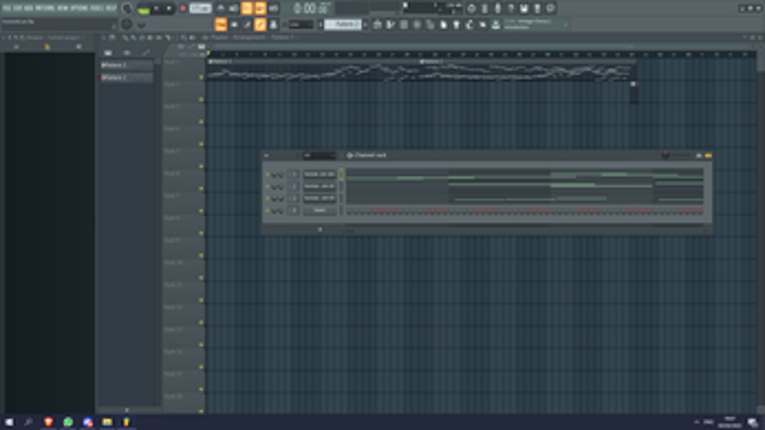The height and width of the screenshot is (430, 765).
Task: Launch FL Studio from the taskbar icon
Action: [x=126, y=422]
